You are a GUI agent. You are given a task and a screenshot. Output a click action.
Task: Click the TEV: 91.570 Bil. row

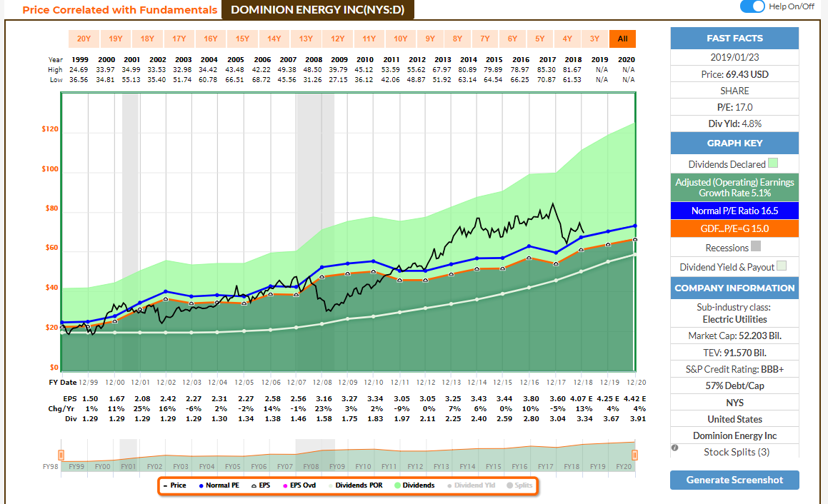pyautogui.click(x=734, y=353)
